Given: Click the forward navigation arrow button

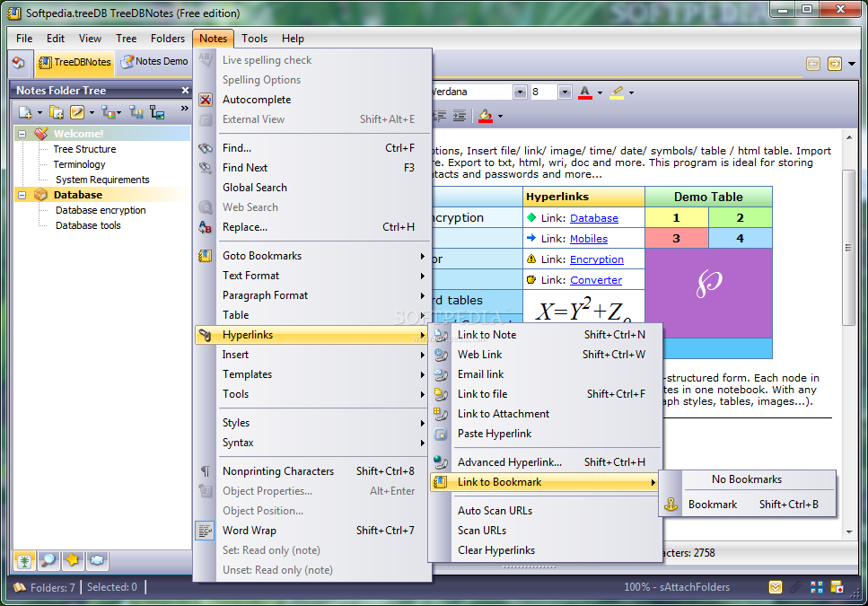Looking at the screenshot, I should click(835, 64).
